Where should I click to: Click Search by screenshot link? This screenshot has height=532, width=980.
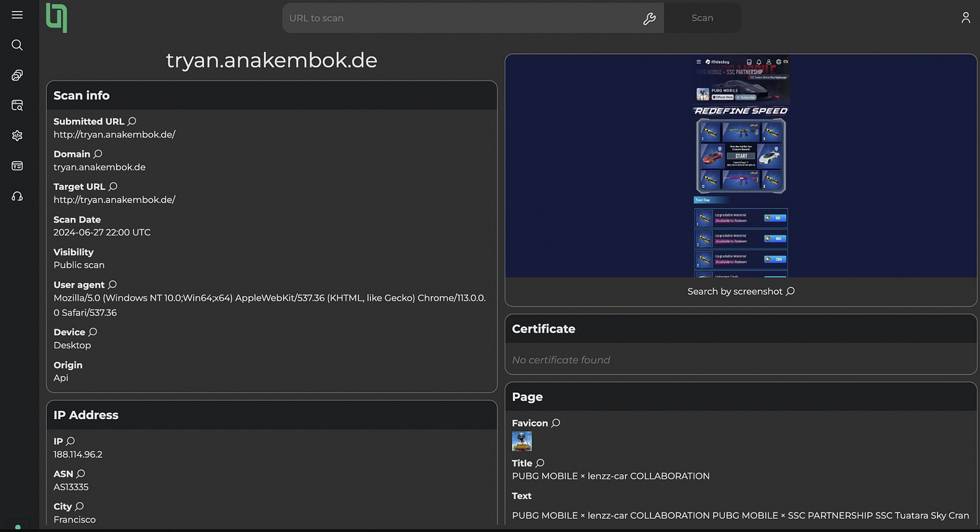734,291
